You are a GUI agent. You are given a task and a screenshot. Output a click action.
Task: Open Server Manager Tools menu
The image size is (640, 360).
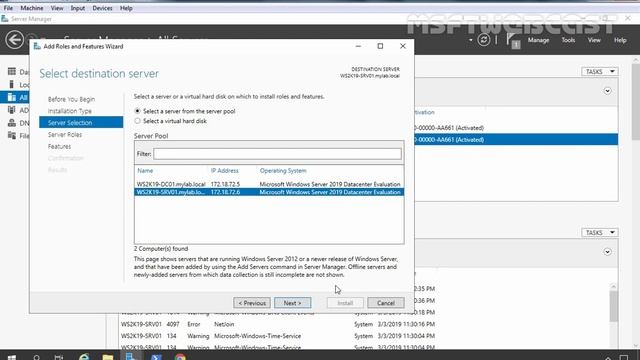pos(568,40)
